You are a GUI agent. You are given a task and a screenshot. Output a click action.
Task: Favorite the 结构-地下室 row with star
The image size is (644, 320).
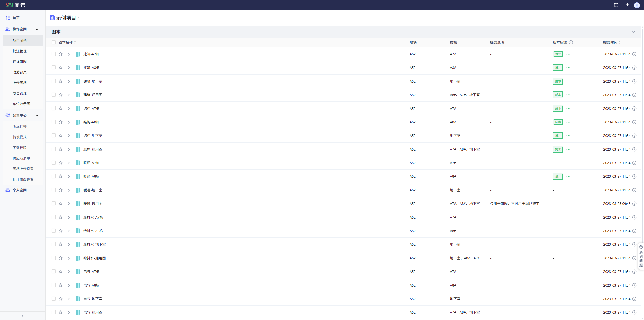(61, 136)
